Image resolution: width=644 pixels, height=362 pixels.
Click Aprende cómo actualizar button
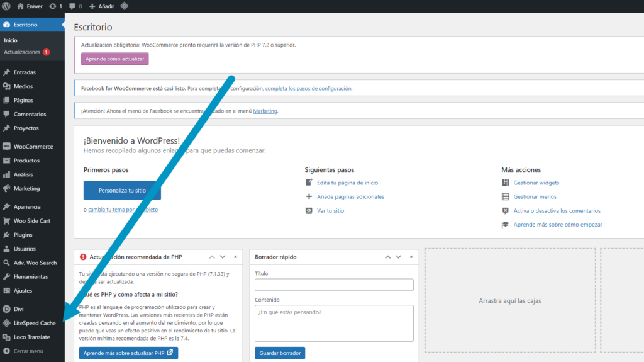114,59
